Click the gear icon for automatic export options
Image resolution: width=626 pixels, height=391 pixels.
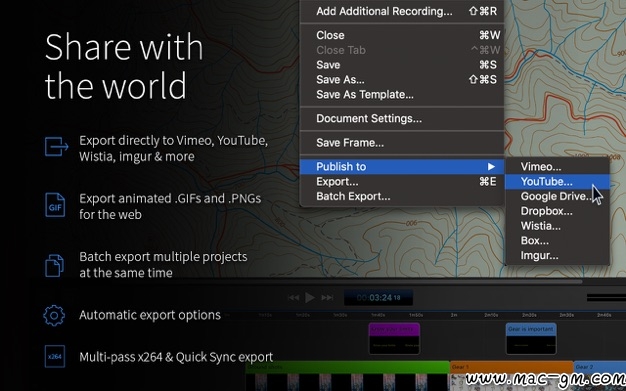tap(54, 316)
